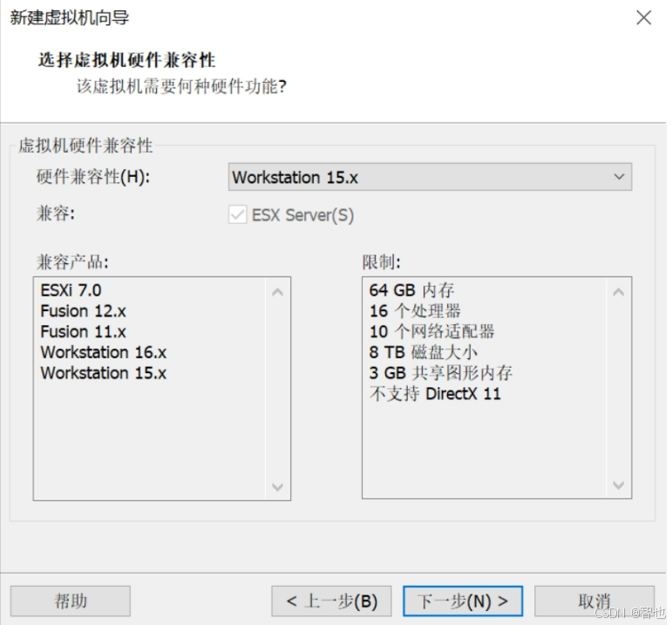Click down arrow of limits list scrollbar

point(619,485)
